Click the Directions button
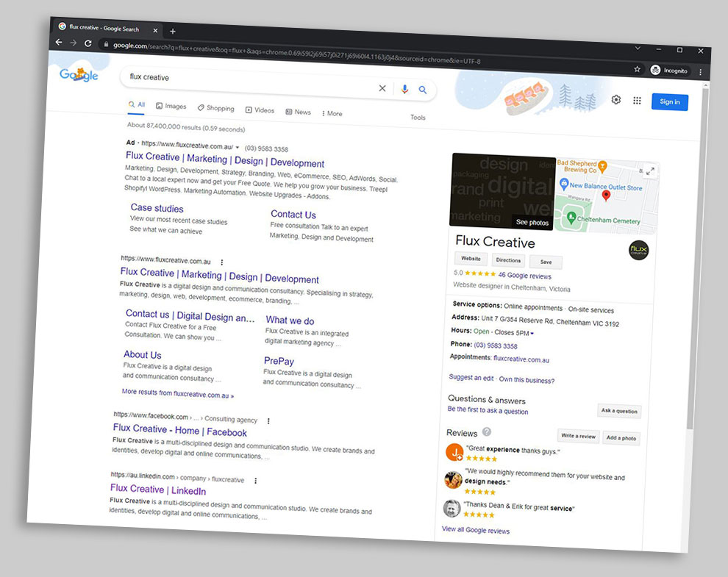This screenshot has height=577, width=728. tap(508, 260)
